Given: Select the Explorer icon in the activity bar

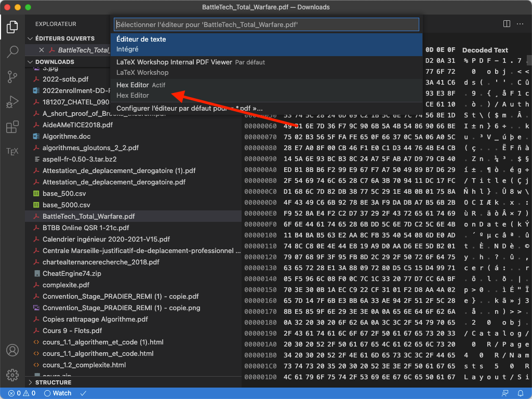Looking at the screenshot, I should click(x=12, y=27).
